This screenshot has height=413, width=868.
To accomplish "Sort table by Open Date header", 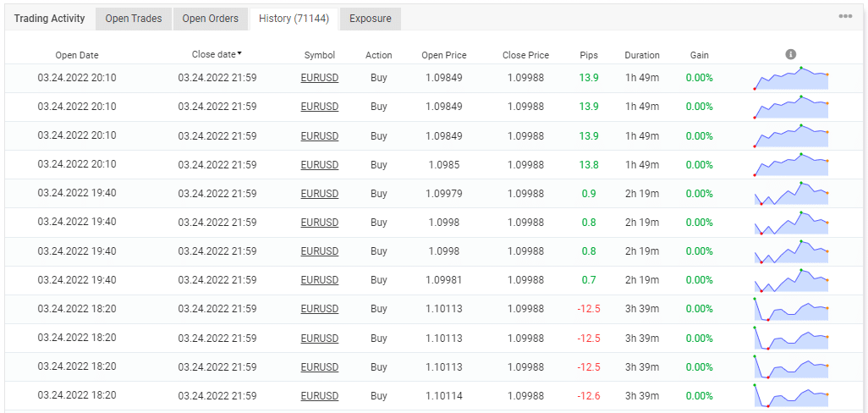I will (77, 55).
